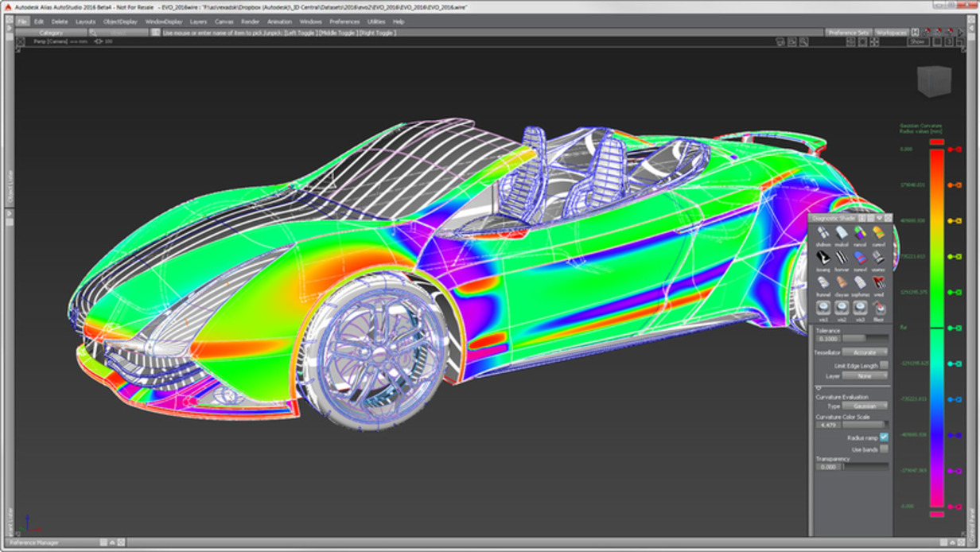The image size is (980, 552).
Task: Open the Curvature Type Gaussian dropdown
Action: pos(865,406)
